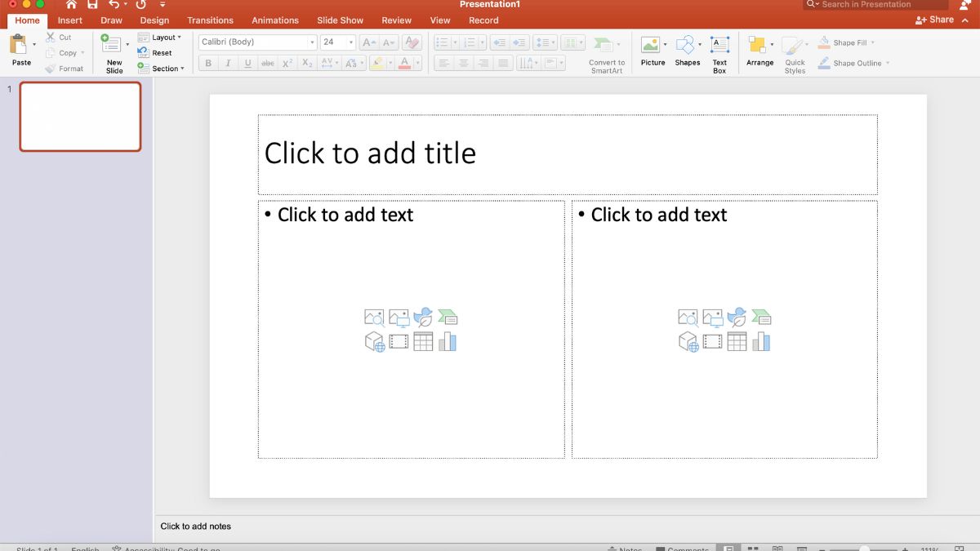Insert an online picture via placeholder icon
Viewport: 980px width, 551px height.
click(373, 318)
